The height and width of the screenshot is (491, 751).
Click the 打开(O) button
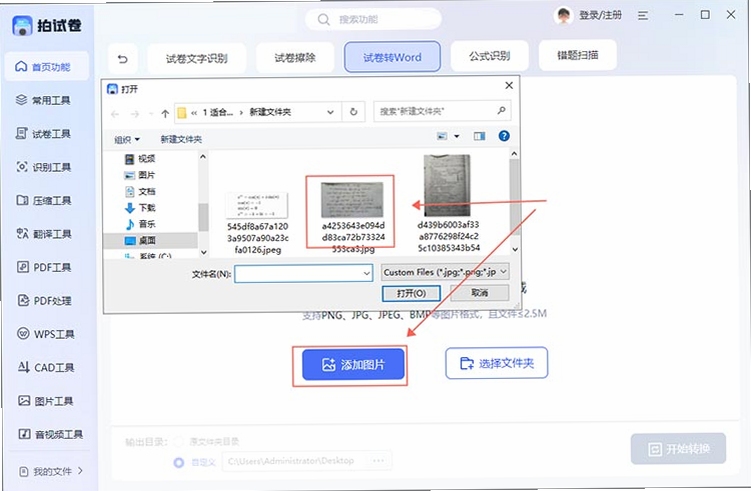(411, 293)
